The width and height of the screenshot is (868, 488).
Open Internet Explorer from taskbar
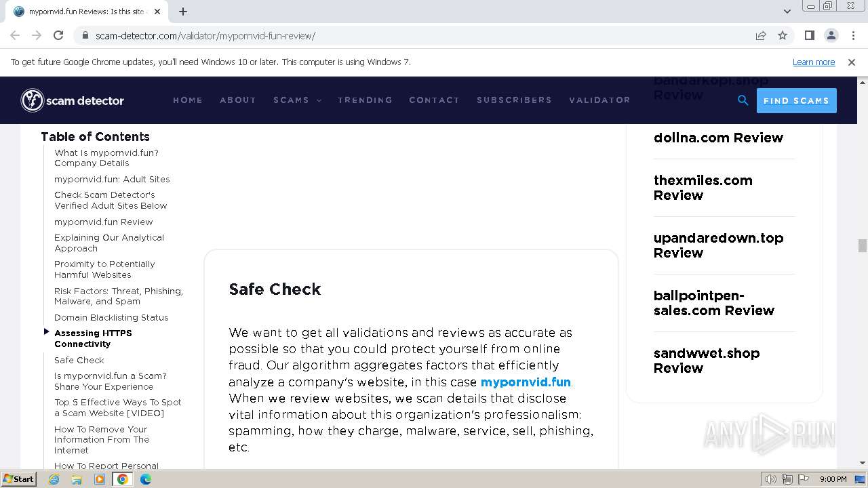[54, 479]
